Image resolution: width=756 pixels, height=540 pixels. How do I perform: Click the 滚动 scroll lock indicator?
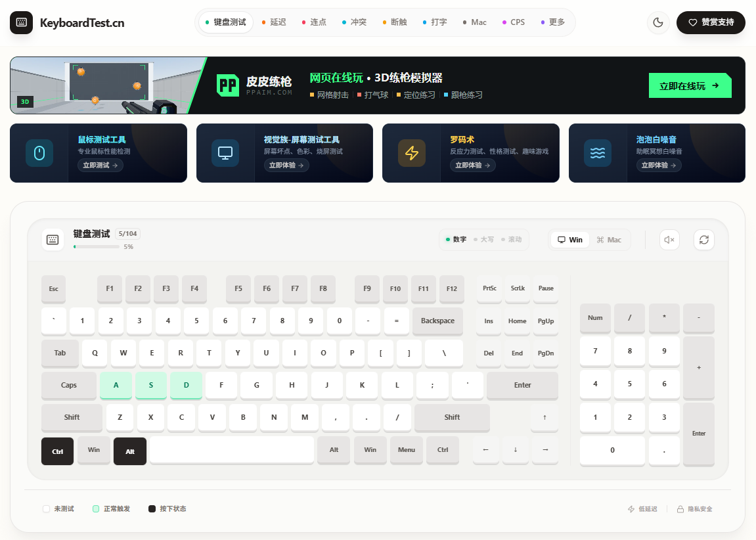point(512,240)
